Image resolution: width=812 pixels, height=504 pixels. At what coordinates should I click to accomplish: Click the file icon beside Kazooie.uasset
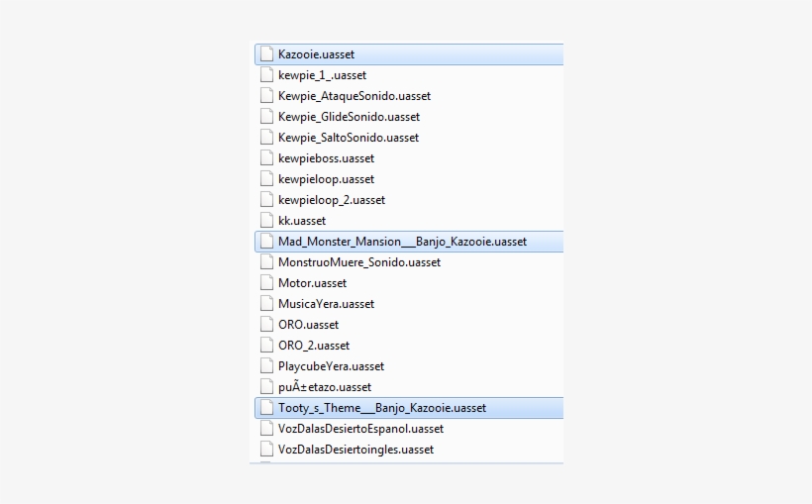click(x=266, y=53)
